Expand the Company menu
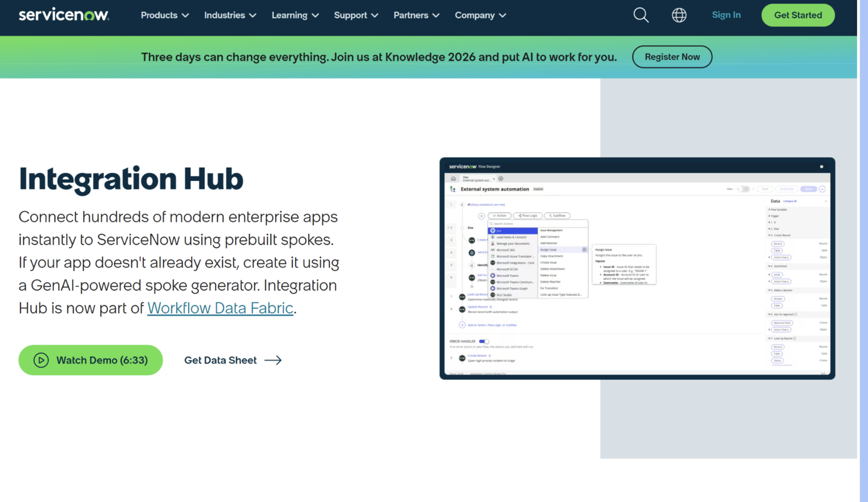The width and height of the screenshot is (868, 502). tap(480, 15)
